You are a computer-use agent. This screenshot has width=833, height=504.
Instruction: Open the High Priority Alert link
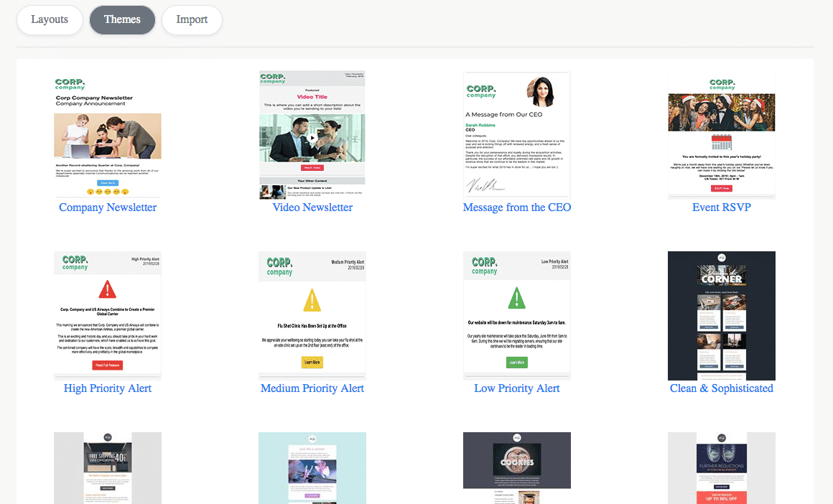coord(107,388)
